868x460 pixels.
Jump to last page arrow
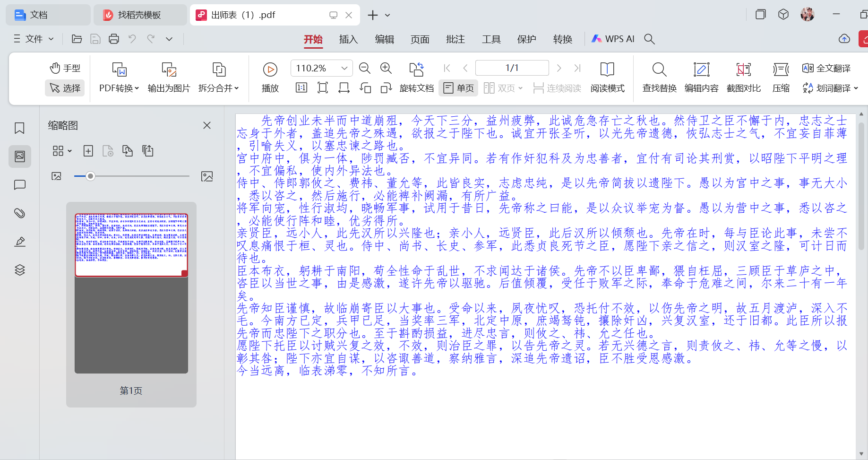(577, 68)
